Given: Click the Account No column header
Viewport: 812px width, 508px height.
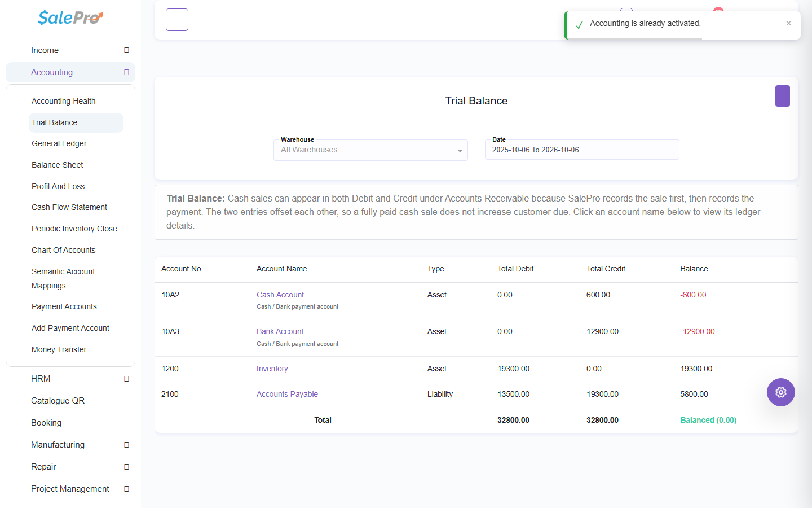Looking at the screenshot, I should coord(181,269).
